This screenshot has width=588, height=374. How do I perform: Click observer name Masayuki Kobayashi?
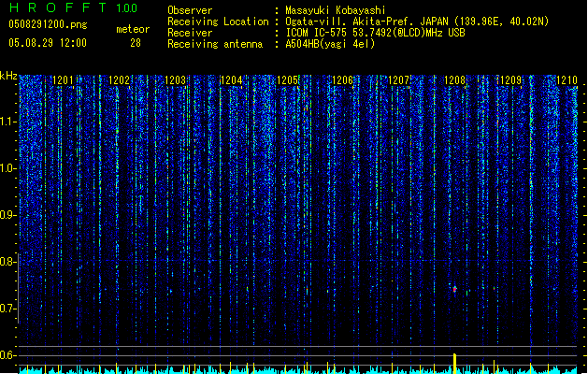(336, 10)
